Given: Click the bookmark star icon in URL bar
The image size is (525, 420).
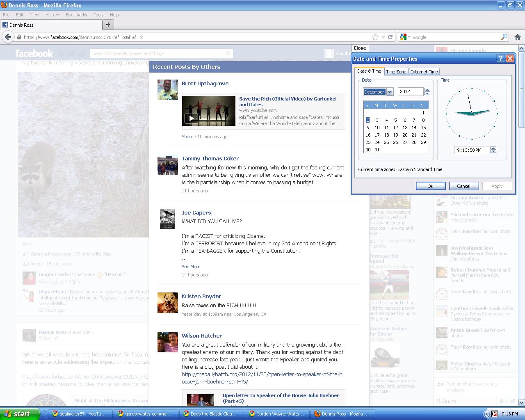Looking at the screenshot, I should [375, 37].
